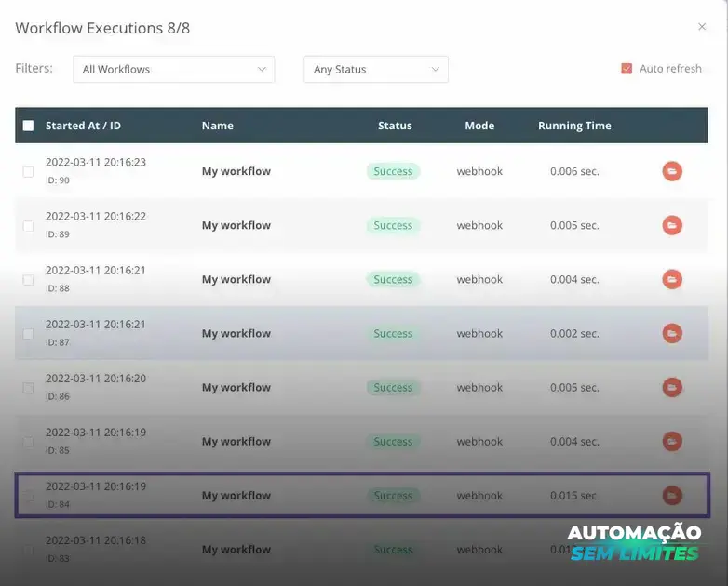Viewport: 728px width, 586px height.
Task: Click the Status column header
Action: pos(395,126)
